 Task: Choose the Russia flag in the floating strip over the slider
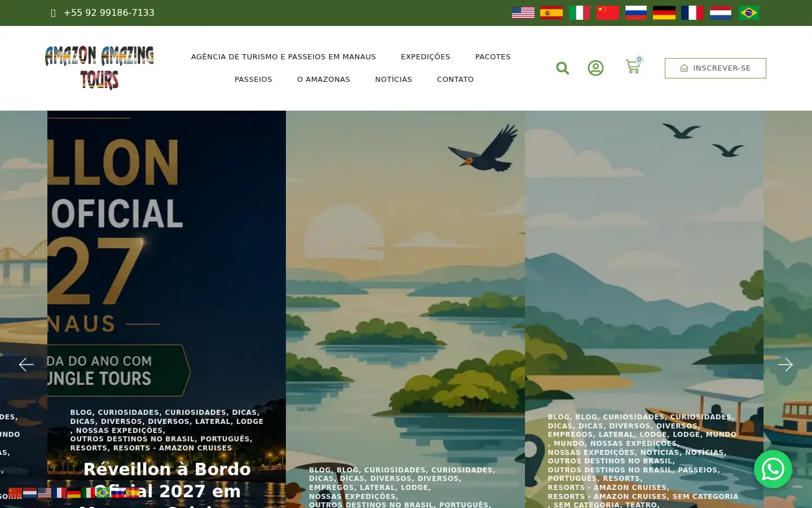tap(118, 493)
